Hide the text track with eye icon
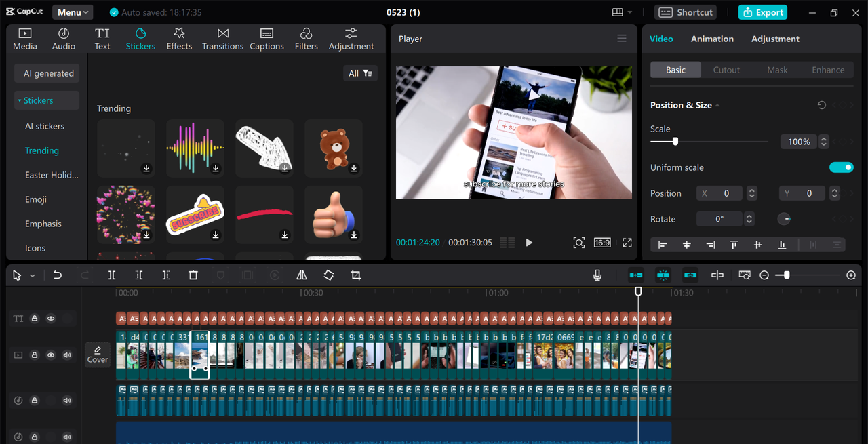The image size is (868, 444). (x=51, y=319)
